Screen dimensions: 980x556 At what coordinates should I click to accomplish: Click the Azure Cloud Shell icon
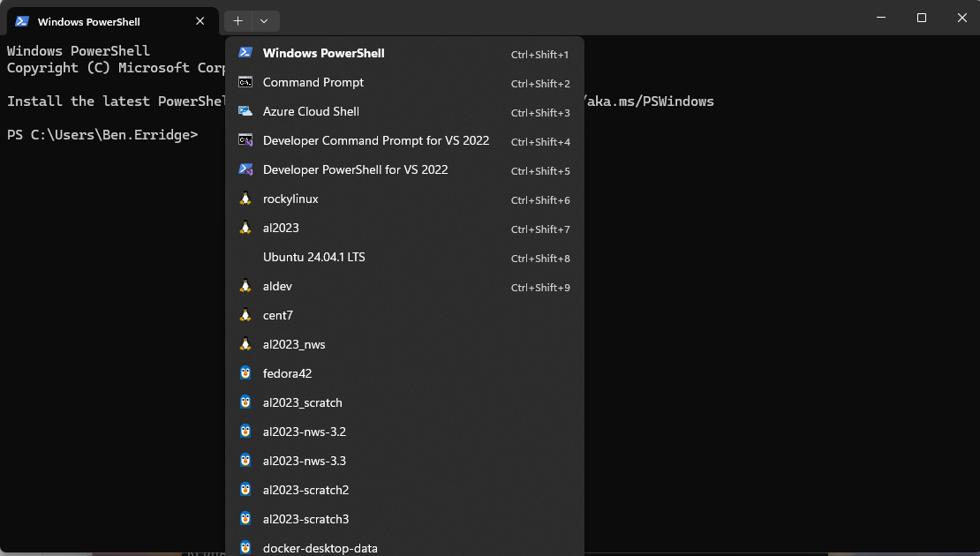(x=245, y=111)
